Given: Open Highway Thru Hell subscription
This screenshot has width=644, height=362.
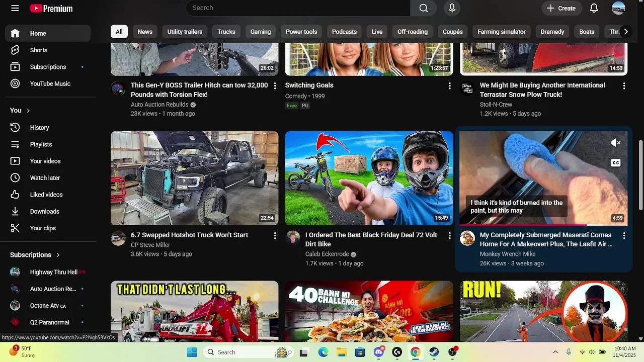Looking at the screenshot, I should click(x=48, y=272).
